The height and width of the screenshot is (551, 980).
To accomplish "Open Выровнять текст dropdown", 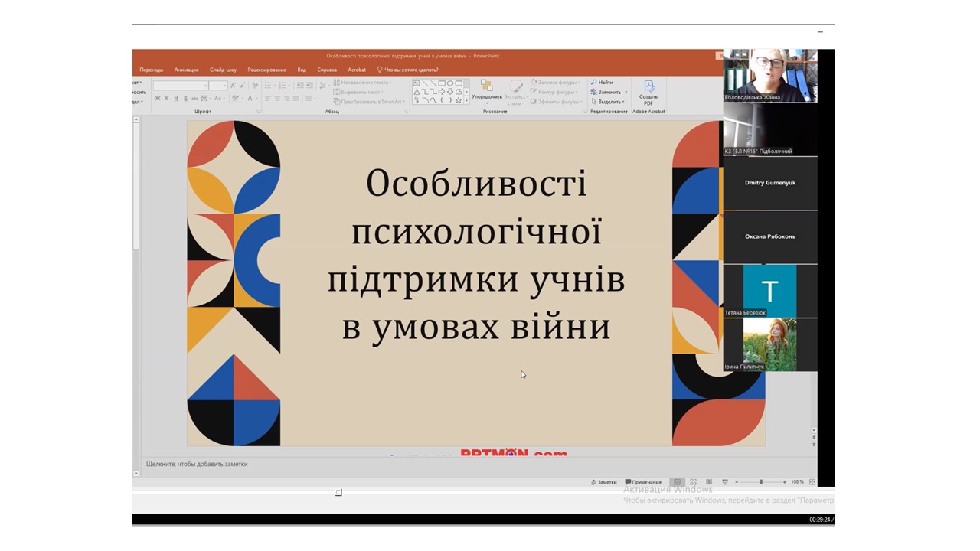I will (358, 92).
